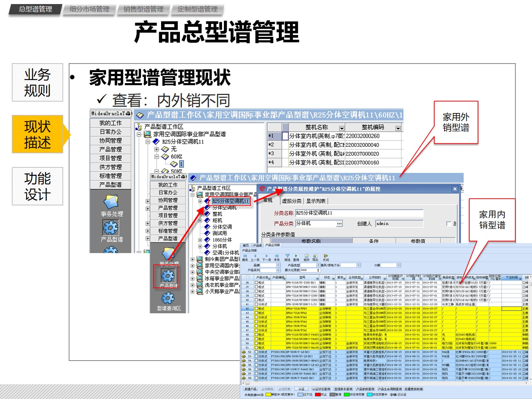This screenshot has height=399, width=532.
Task: Click the 筛选 filter funnel icon
Action: coord(287,256)
